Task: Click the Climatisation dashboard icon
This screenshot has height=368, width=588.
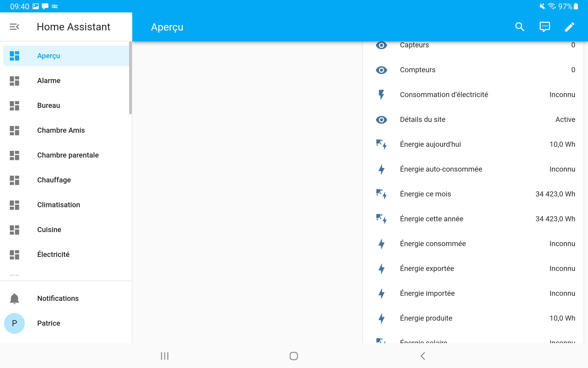Action: (14, 205)
